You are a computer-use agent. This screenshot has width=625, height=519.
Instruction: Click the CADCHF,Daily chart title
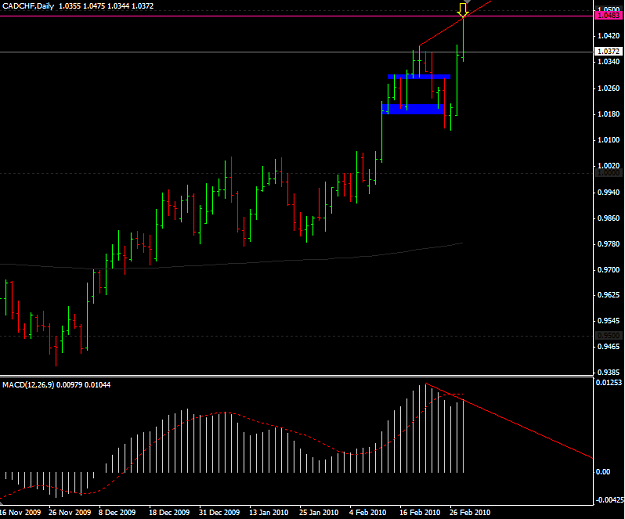[x=28, y=6]
